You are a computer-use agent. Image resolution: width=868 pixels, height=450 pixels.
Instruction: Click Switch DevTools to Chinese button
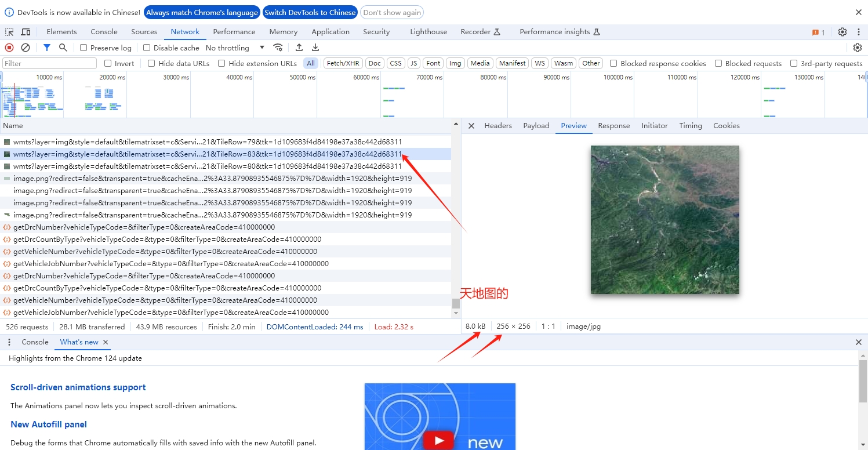310,12
